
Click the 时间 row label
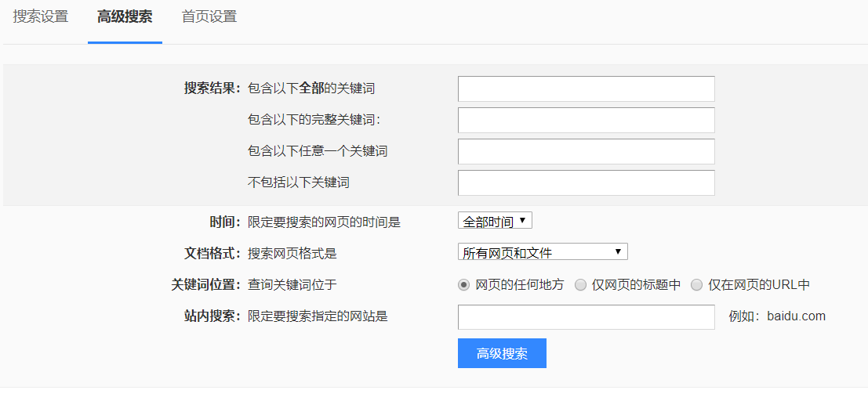[225, 222]
